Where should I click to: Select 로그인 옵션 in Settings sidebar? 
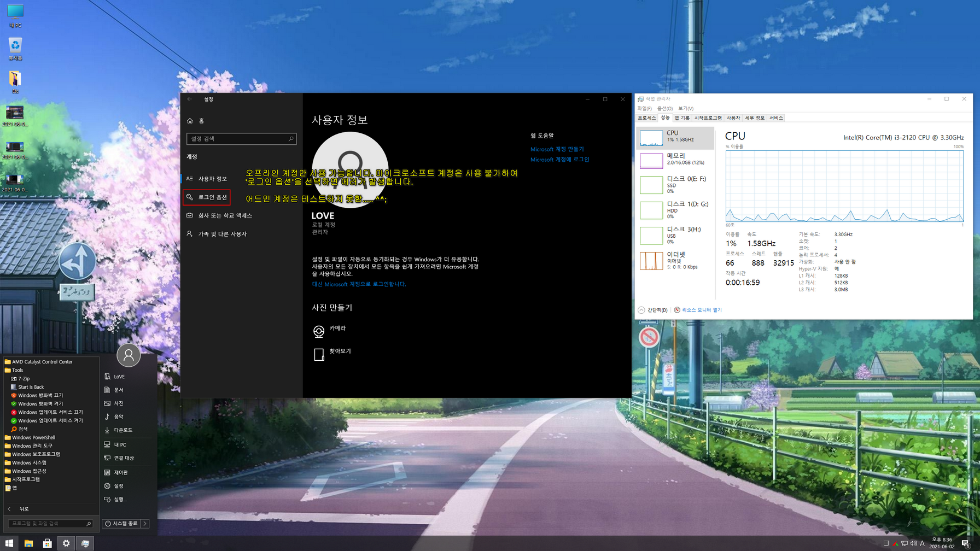(207, 197)
